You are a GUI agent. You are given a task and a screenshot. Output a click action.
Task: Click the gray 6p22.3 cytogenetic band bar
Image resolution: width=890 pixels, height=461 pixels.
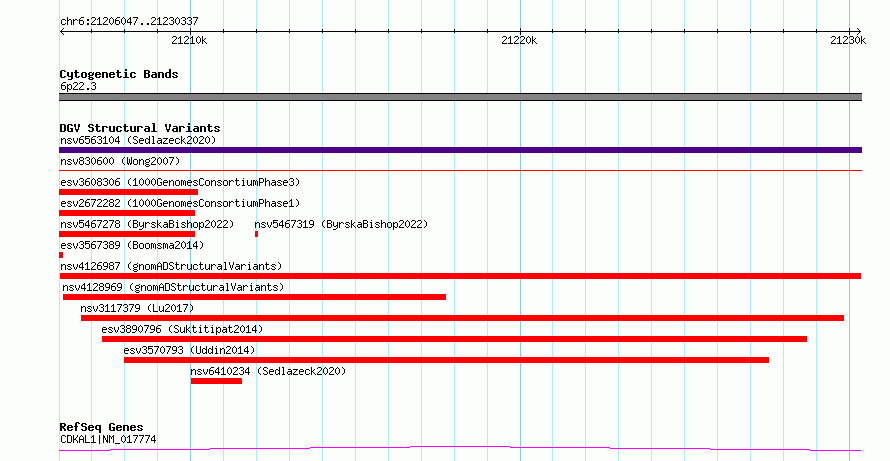(x=460, y=97)
